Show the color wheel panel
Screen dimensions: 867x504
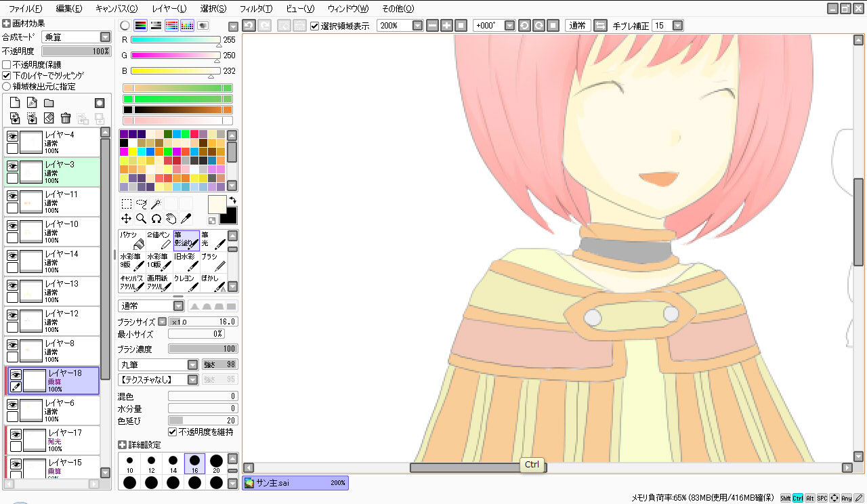pyautogui.click(x=125, y=26)
